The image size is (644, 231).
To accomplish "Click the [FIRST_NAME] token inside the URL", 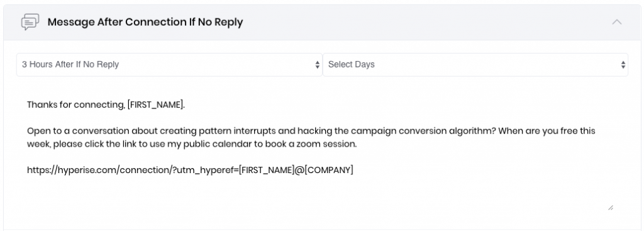I will pyautogui.click(x=266, y=170).
